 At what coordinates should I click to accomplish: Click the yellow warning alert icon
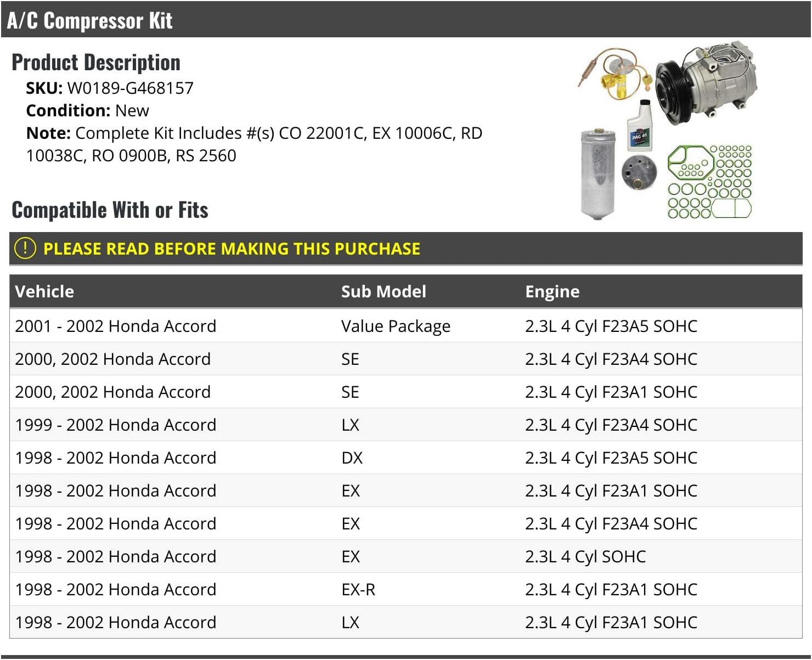(25, 248)
